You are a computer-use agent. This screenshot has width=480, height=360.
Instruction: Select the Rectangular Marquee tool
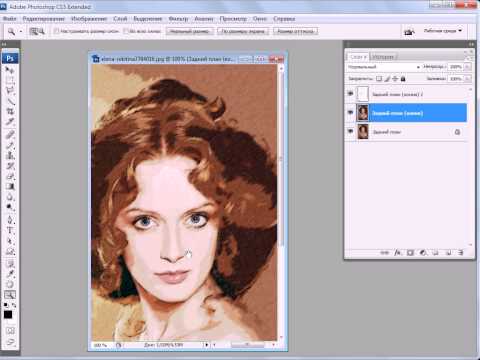(x=10, y=80)
